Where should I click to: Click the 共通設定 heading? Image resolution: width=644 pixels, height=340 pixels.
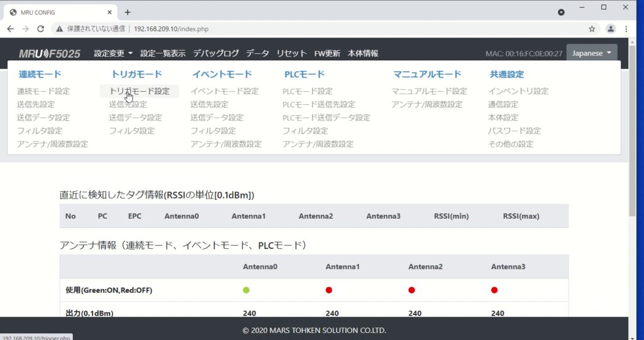[507, 74]
